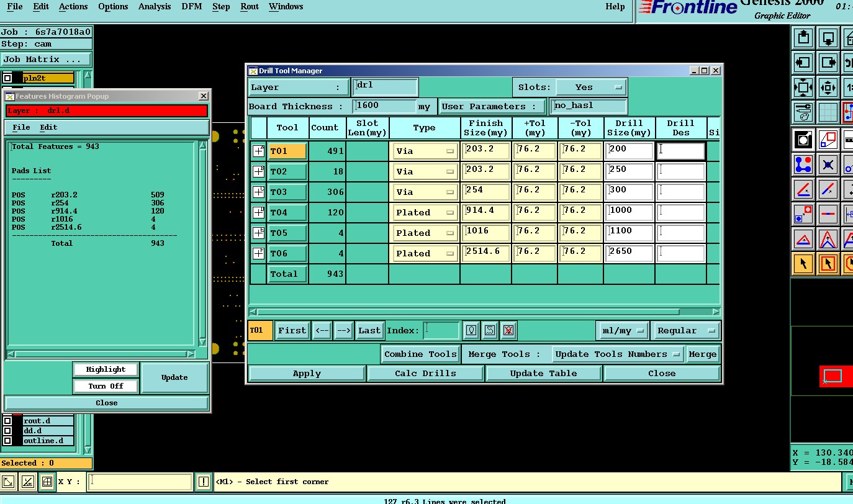Toggle the checkbox for pln2t layer
This screenshot has width=853, height=504.
tap(7, 78)
